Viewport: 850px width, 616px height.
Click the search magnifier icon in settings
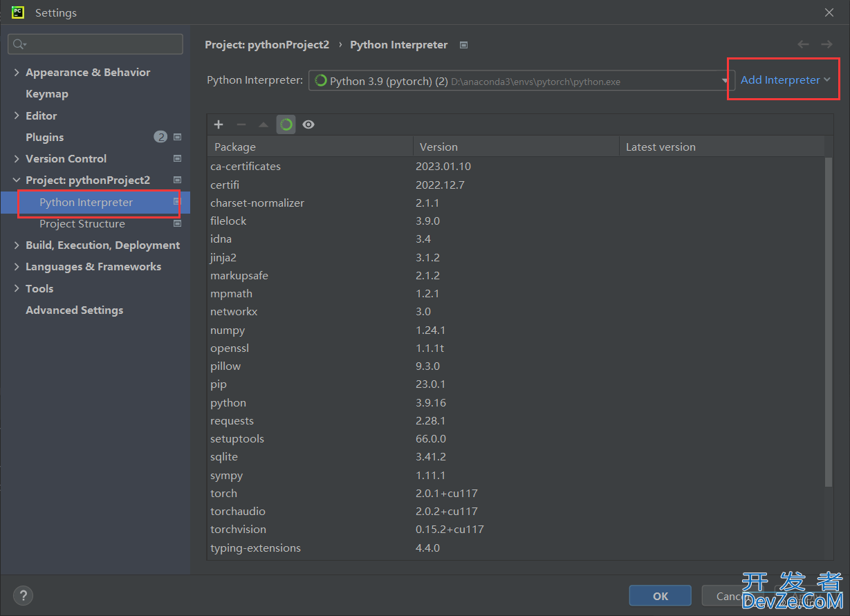coord(19,44)
